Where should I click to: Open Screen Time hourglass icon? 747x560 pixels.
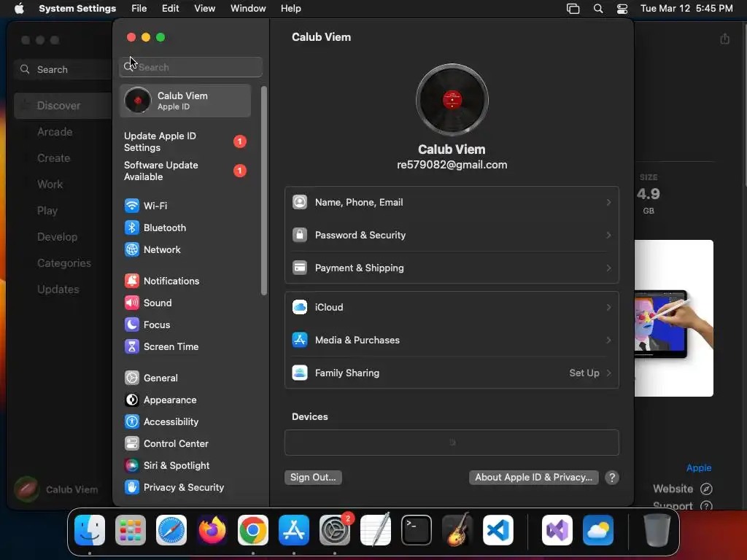tap(131, 346)
